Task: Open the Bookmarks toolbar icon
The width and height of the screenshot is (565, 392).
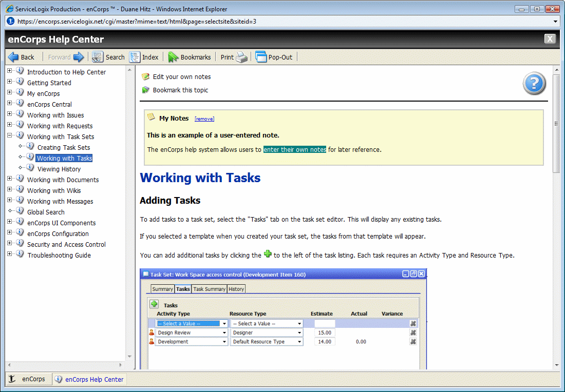Action: (x=173, y=57)
